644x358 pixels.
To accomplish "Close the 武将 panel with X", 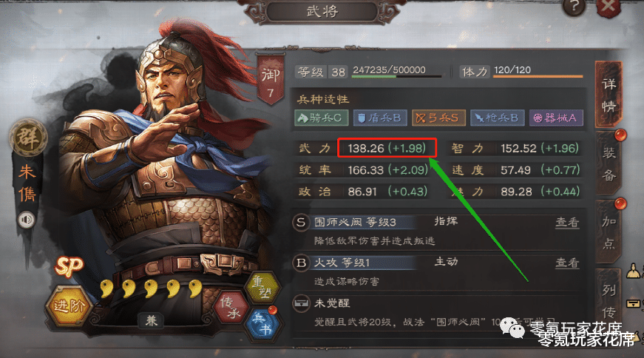I will [x=609, y=7].
